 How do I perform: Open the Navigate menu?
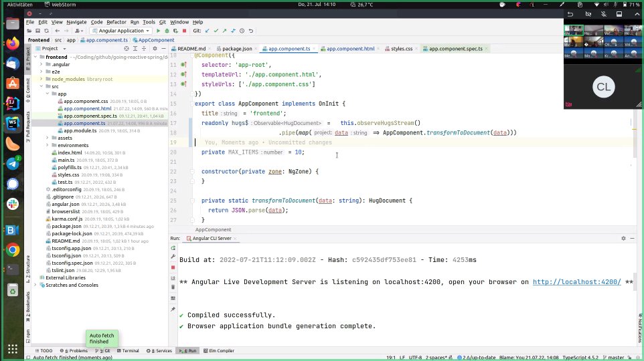point(76,22)
